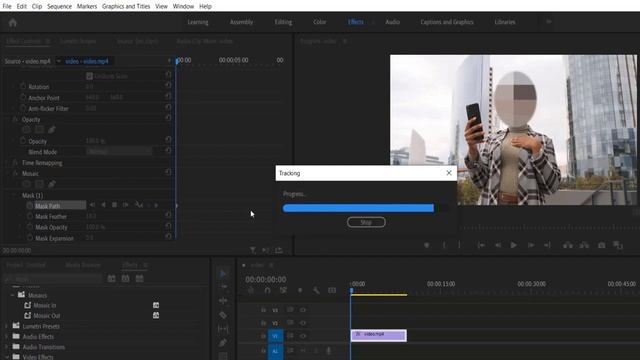640x360 pixels.
Task: Collapse the Mask (1) section
Action: click(15, 195)
